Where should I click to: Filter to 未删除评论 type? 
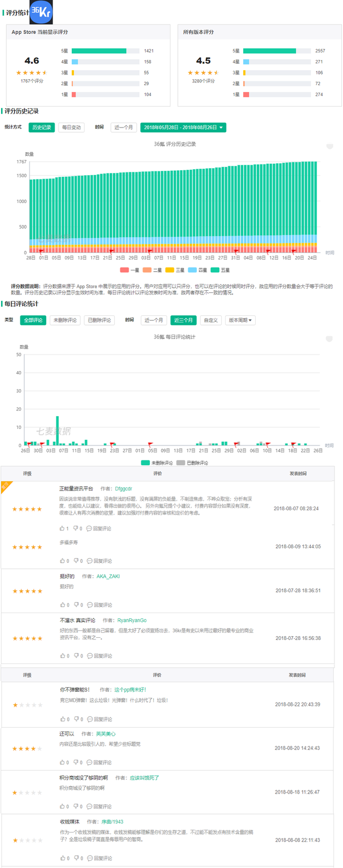click(65, 320)
